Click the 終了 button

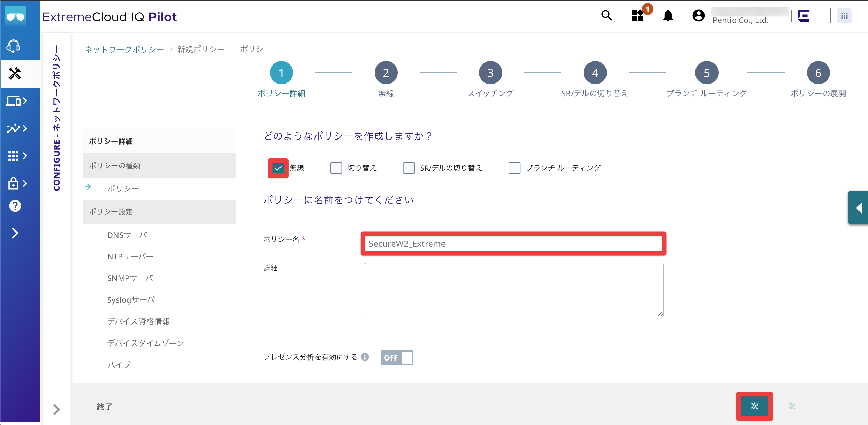point(104,407)
